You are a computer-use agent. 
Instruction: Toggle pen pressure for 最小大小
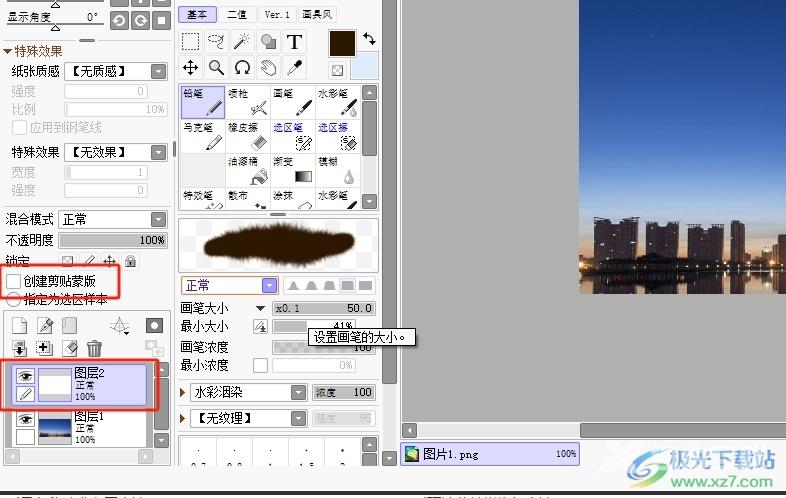pyautogui.click(x=260, y=327)
